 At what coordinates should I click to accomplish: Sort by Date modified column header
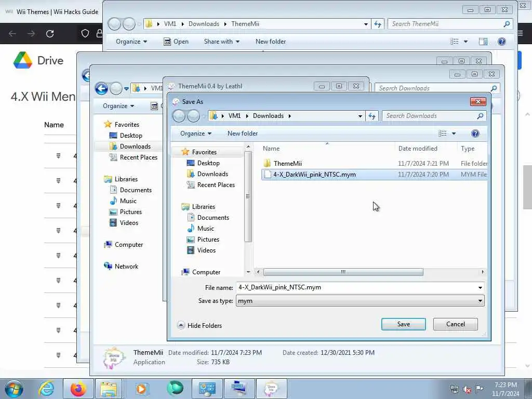coord(418,149)
